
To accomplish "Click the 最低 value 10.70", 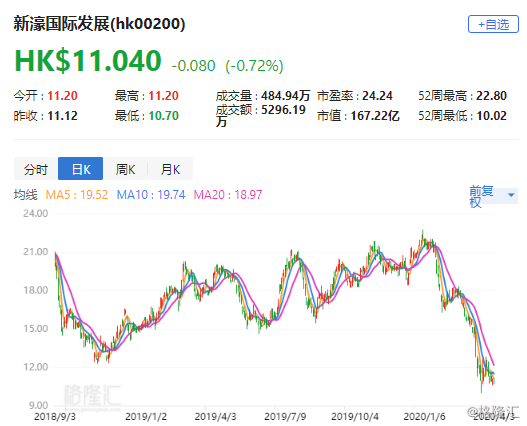I will point(163,116).
